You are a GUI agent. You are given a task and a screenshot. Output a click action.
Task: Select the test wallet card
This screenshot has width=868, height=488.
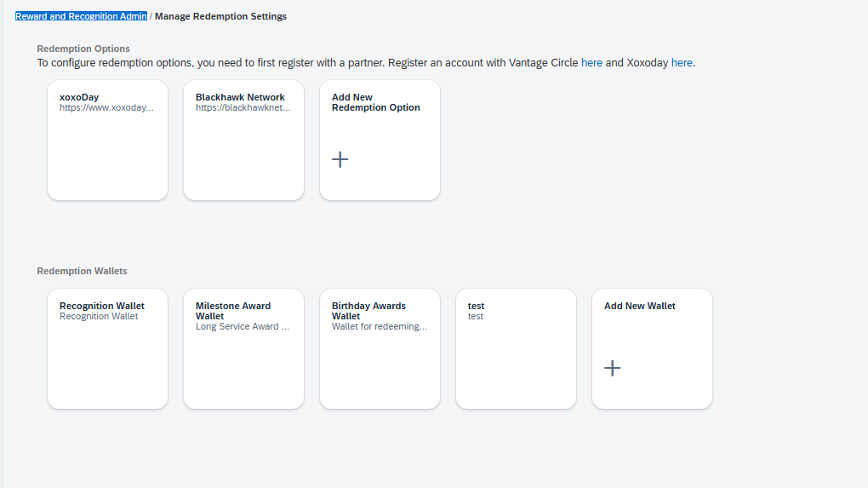(x=516, y=349)
